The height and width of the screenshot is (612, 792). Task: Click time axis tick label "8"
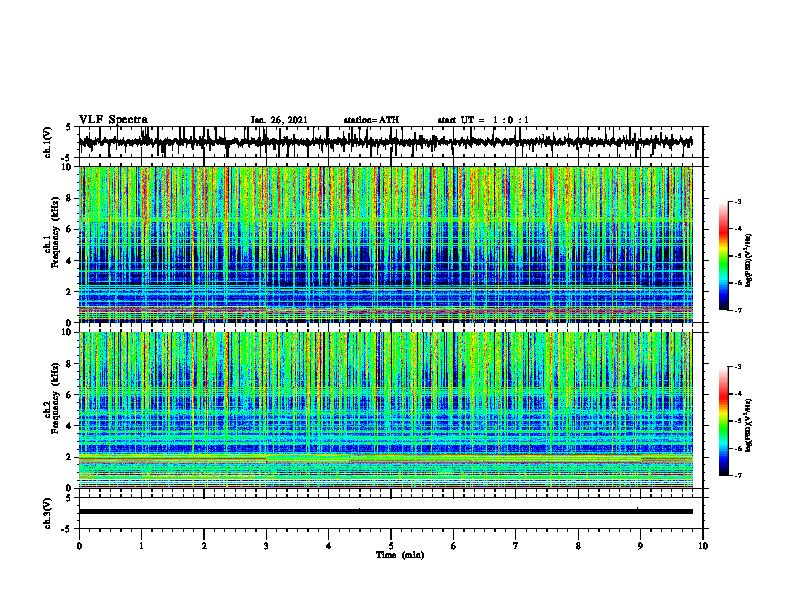[578, 546]
